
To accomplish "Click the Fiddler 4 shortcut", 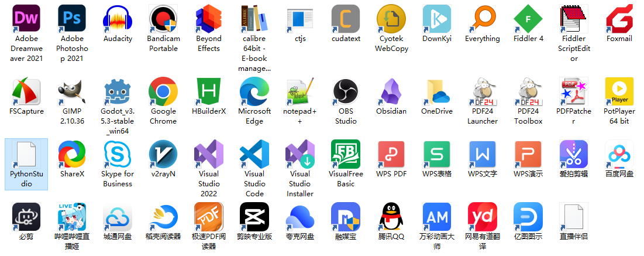I will (528, 19).
